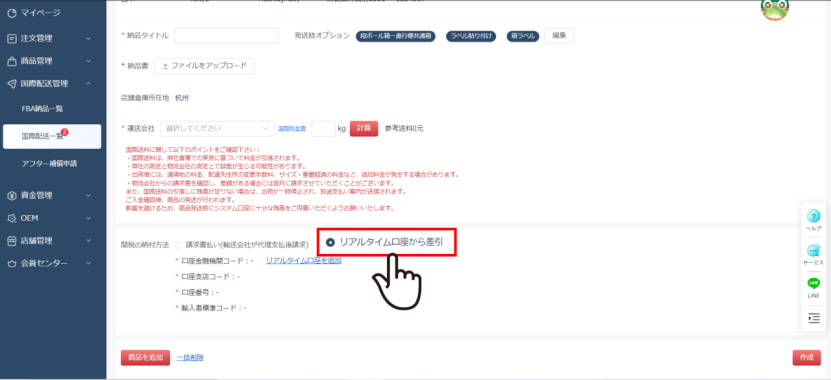Open the 国際料金表 link

click(x=292, y=129)
